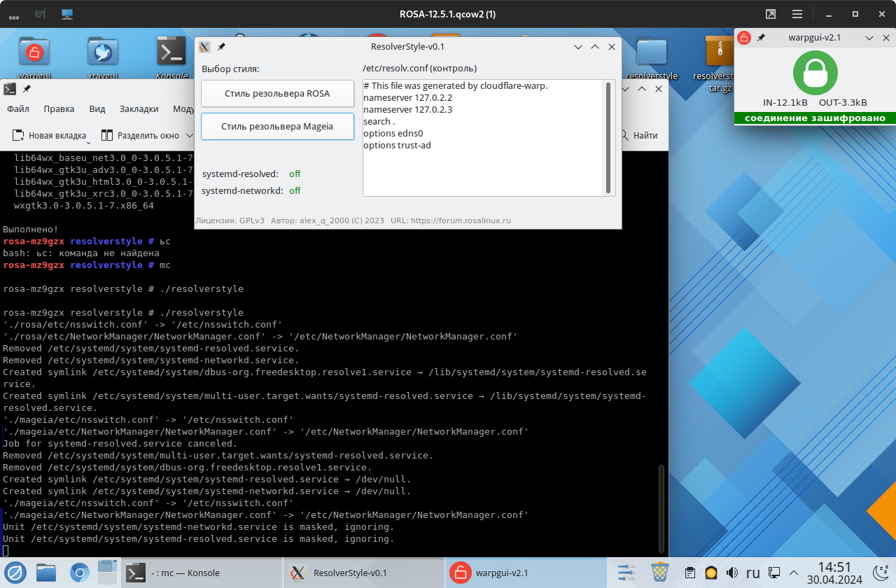Screen dimensions: 896x588
Task: Open the resolverstyle tar.gz archive icon
Action: 720,52
